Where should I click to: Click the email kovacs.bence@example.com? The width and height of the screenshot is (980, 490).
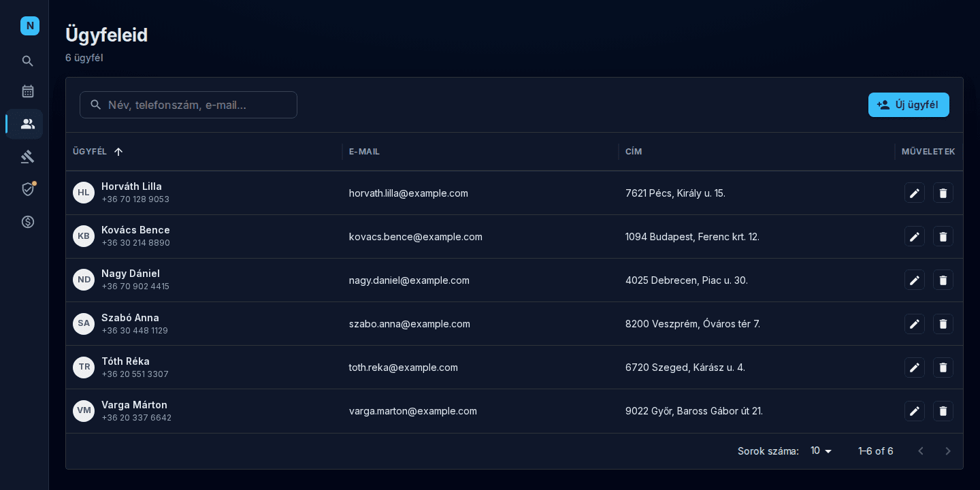pyautogui.click(x=416, y=237)
